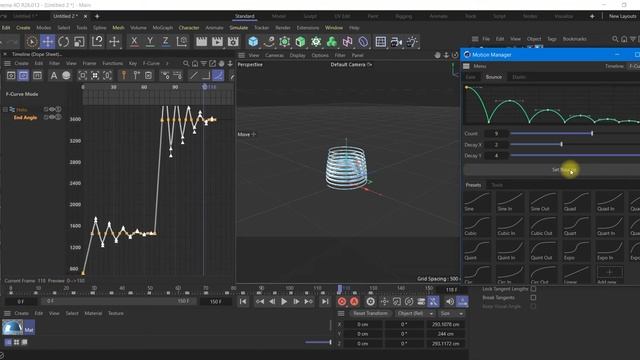
Task: Click the Render View clapperboard icon
Action: coord(201,42)
